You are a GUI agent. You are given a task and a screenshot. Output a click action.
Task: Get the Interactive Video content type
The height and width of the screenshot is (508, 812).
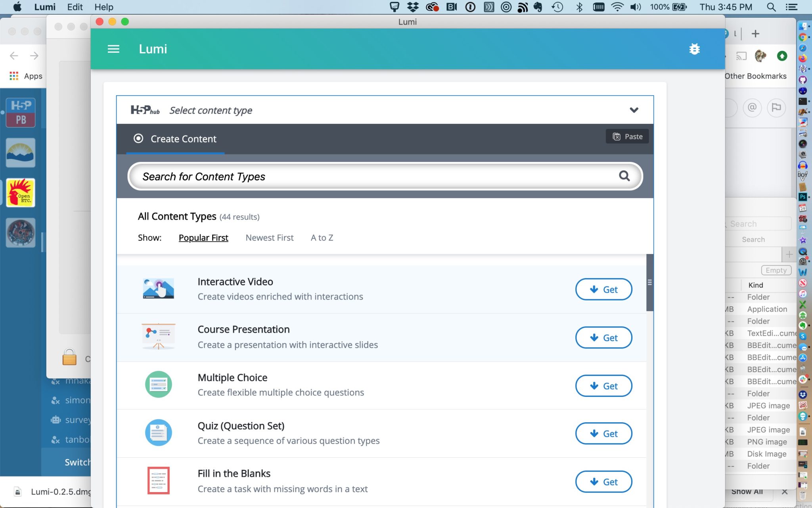click(603, 289)
